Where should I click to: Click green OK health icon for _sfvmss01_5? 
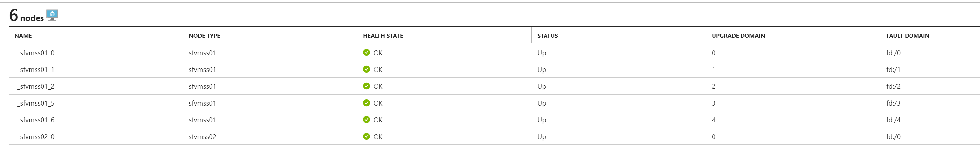tap(366, 103)
